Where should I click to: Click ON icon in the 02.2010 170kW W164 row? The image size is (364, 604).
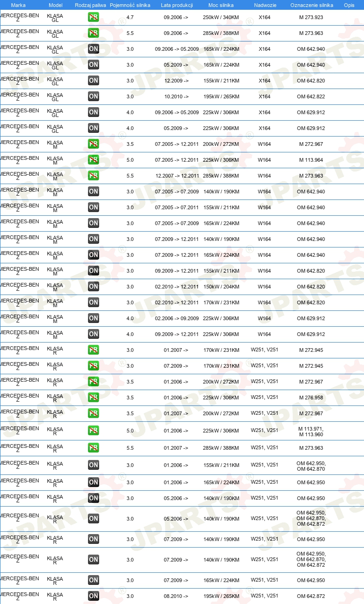point(94,302)
